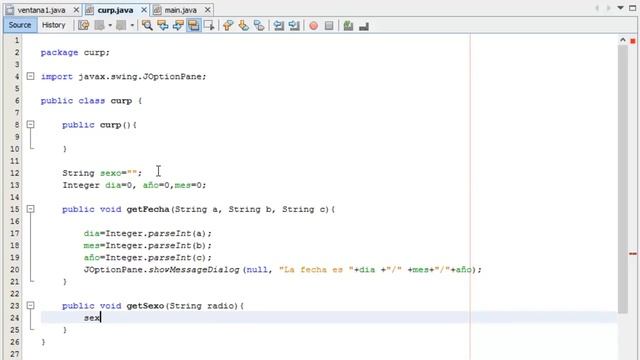This screenshot has width=640, height=360.
Task: Click 'public class curp {' declaration
Action: (x=91, y=101)
